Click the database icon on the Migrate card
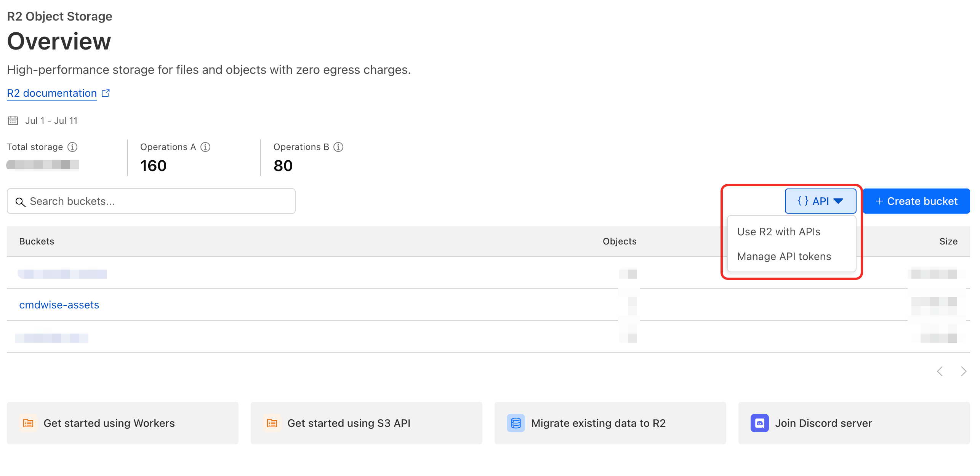This screenshot has height=476, width=980. coord(516,423)
